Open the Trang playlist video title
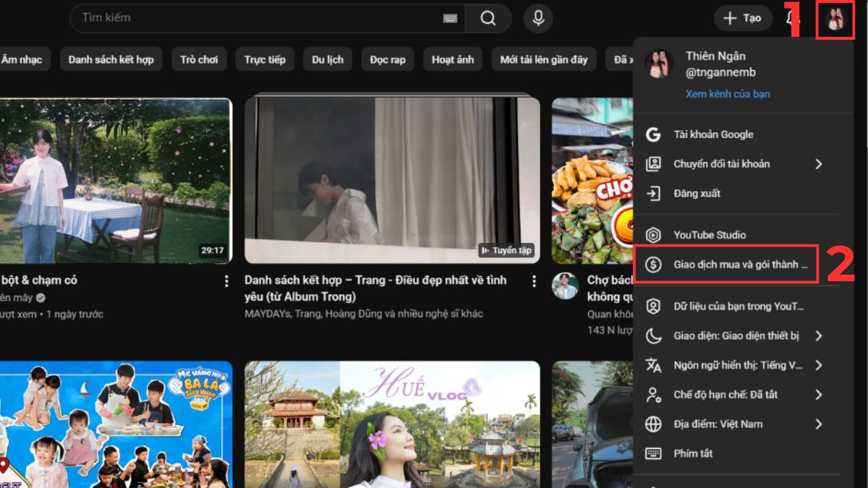Screen dimensions: 868x488 [375, 288]
